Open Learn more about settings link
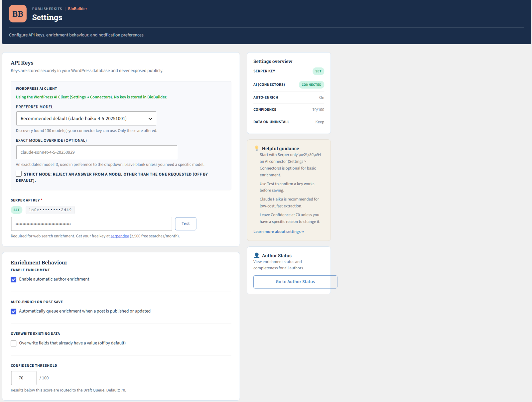Screen dimensions: 532x402 click(279, 232)
